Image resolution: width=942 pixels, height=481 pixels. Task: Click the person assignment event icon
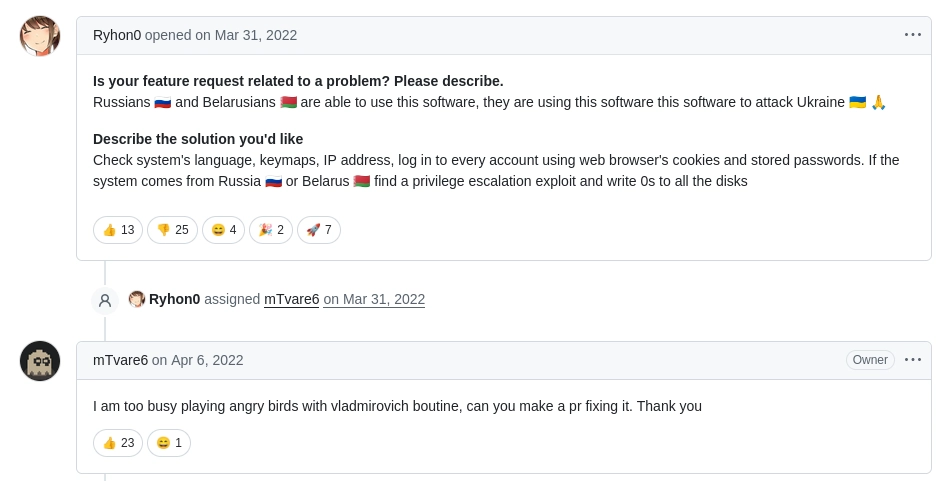pyautogui.click(x=105, y=300)
